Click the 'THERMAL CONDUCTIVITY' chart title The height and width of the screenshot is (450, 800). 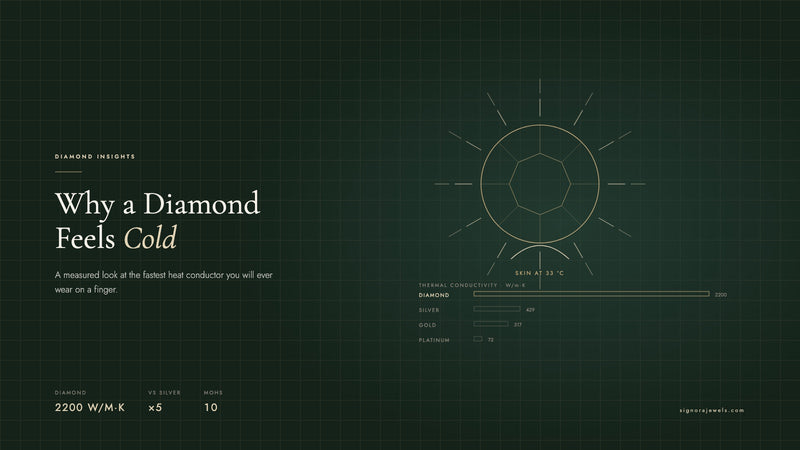click(472, 285)
